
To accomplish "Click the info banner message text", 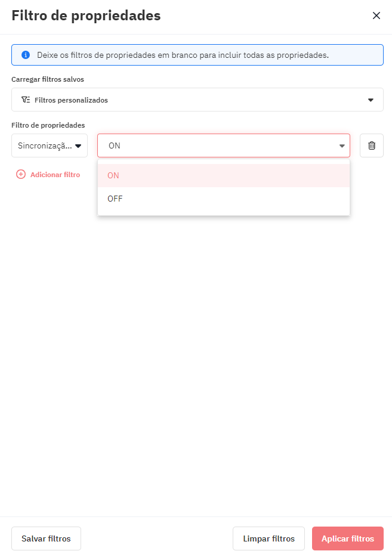I will (x=183, y=55).
